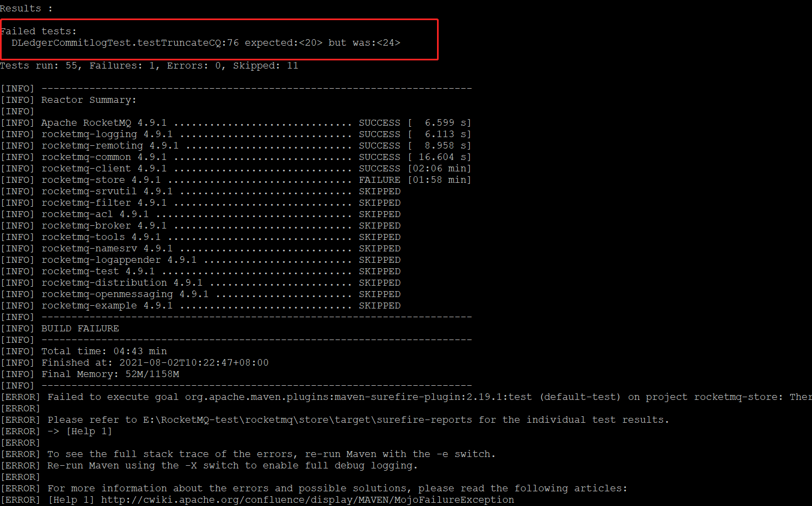Click the 're-run Maven with the -e switch' line

coord(248,454)
